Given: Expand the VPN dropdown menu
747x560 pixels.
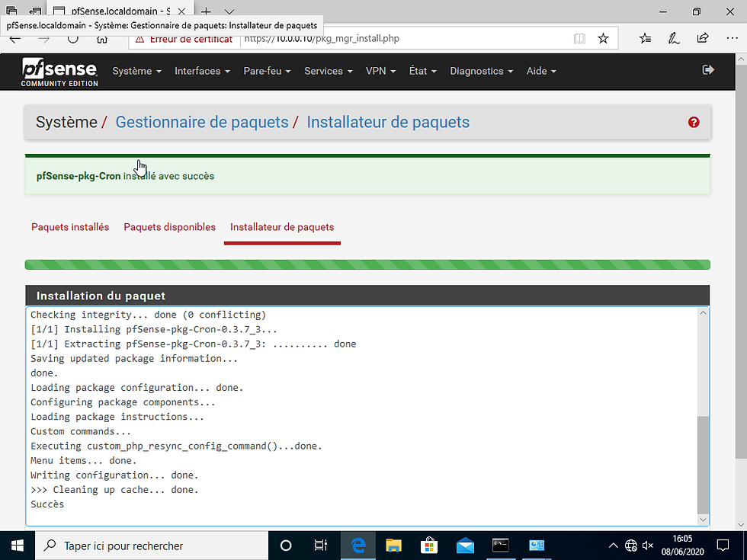Looking at the screenshot, I should (380, 71).
